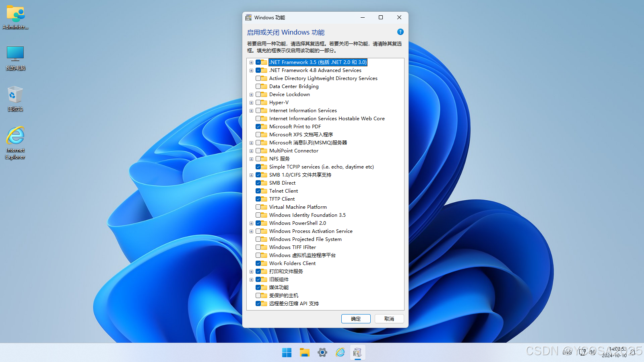
Task: Click the 取消 button
Action: tap(389, 319)
